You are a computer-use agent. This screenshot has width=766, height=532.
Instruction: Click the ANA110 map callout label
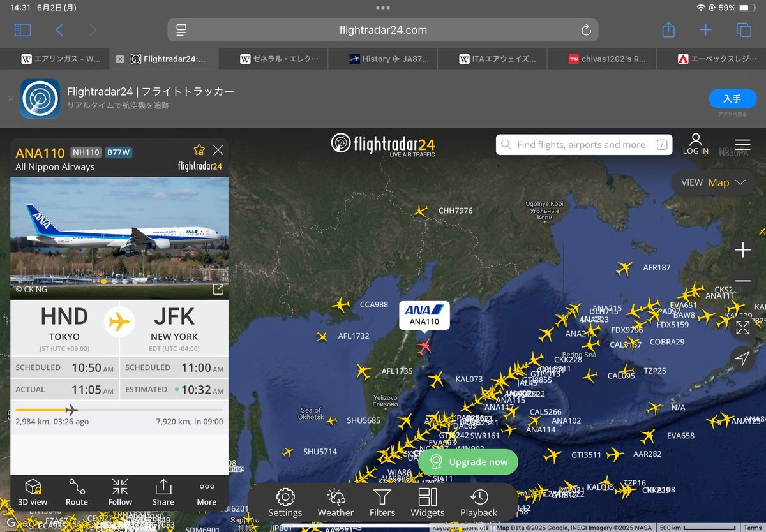point(424,315)
